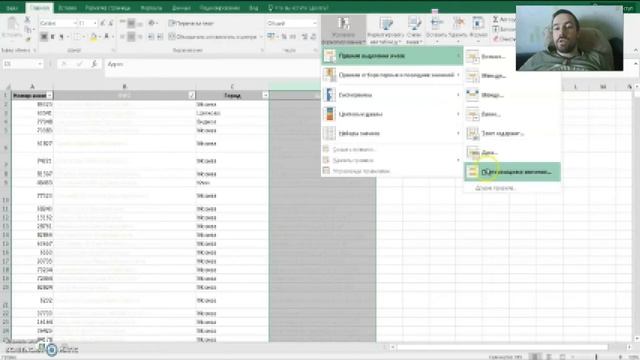640x360 pixels.
Task: Click the Cut scissors icon
Action: [27, 20]
